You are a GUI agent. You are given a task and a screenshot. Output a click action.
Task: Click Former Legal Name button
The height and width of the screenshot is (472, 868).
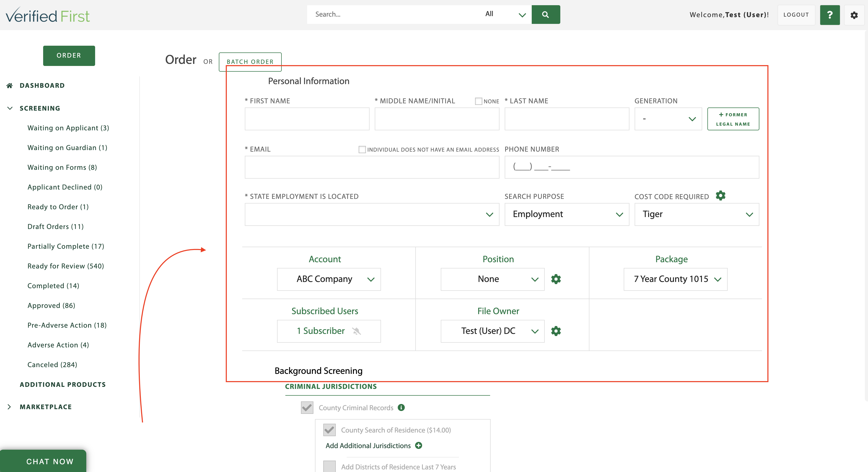(x=733, y=119)
